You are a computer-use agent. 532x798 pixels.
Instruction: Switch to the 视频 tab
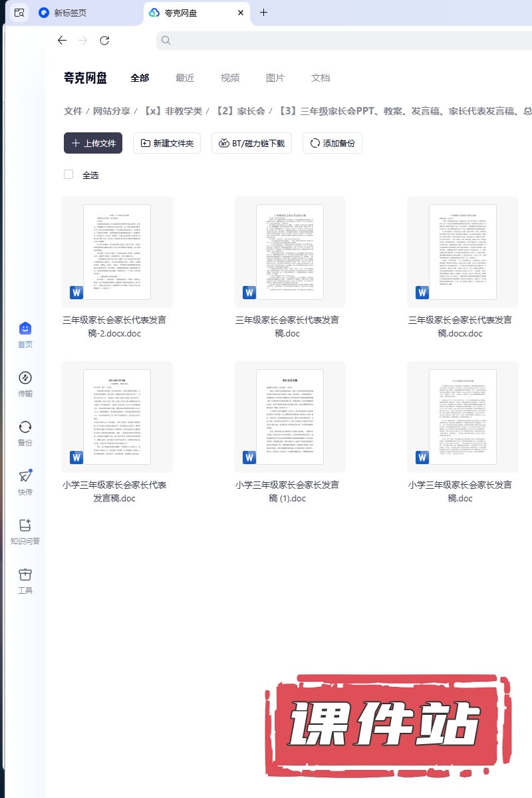point(230,78)
